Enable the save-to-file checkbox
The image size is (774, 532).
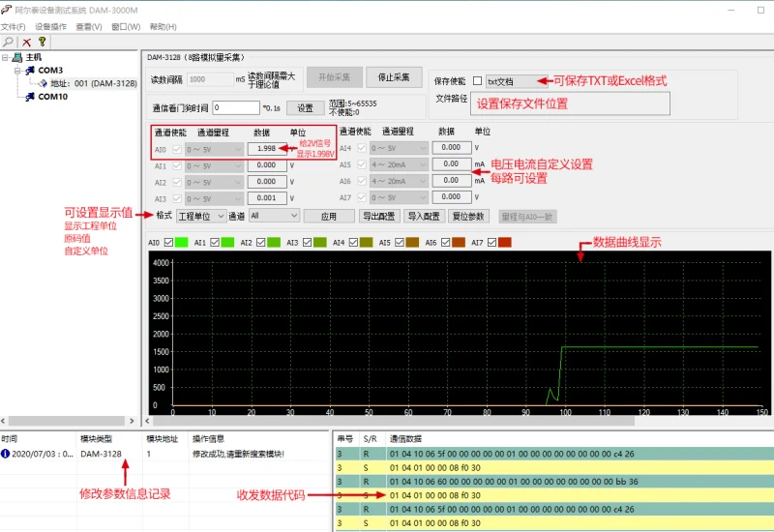pos(477,81)
